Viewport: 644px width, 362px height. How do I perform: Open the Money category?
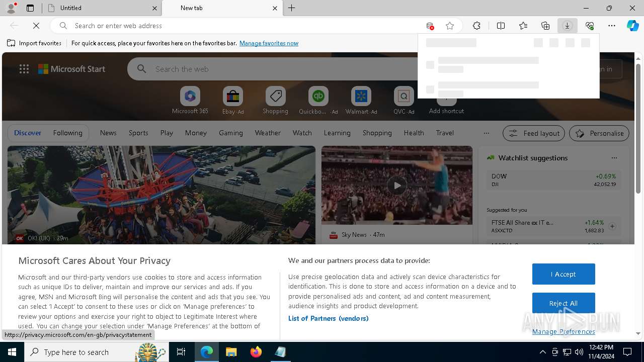[196, 133]
